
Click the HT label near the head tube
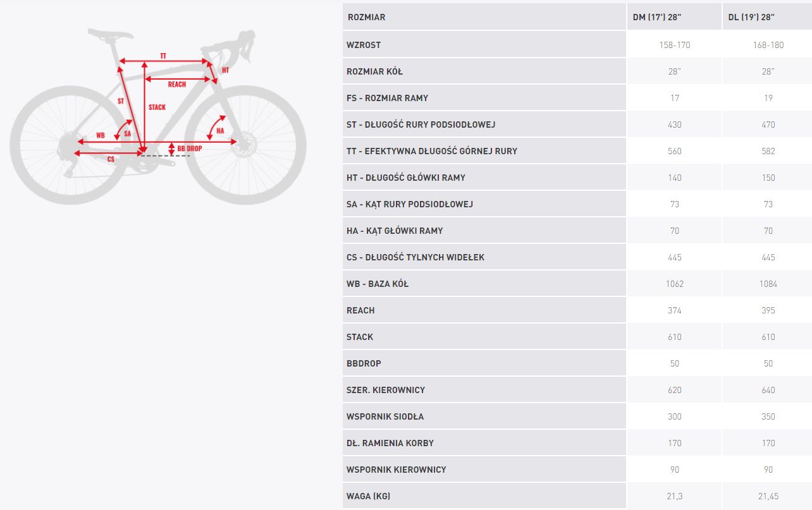(x=225, y=70)
